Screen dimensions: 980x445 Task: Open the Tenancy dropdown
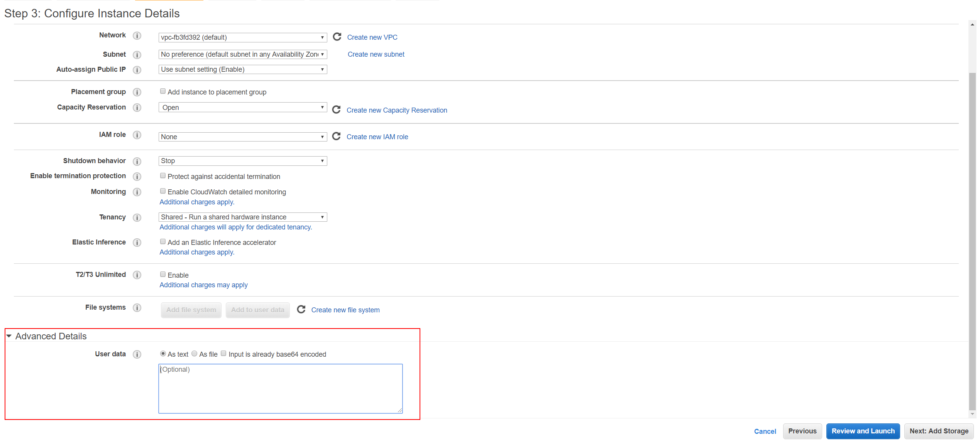click(242, 217)
